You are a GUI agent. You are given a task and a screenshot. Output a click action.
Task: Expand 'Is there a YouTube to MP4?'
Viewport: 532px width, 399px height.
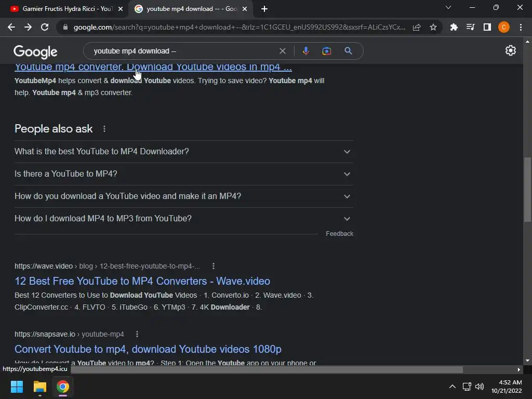point(183,174)
